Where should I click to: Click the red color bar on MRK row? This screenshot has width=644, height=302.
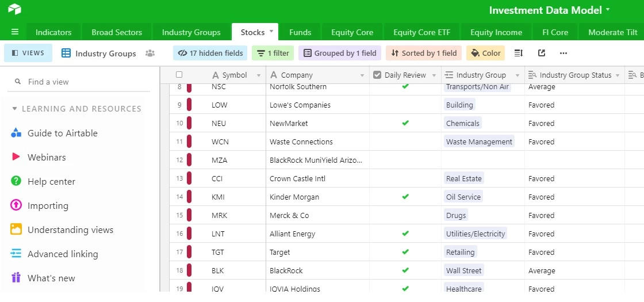(x=189, y=215)
